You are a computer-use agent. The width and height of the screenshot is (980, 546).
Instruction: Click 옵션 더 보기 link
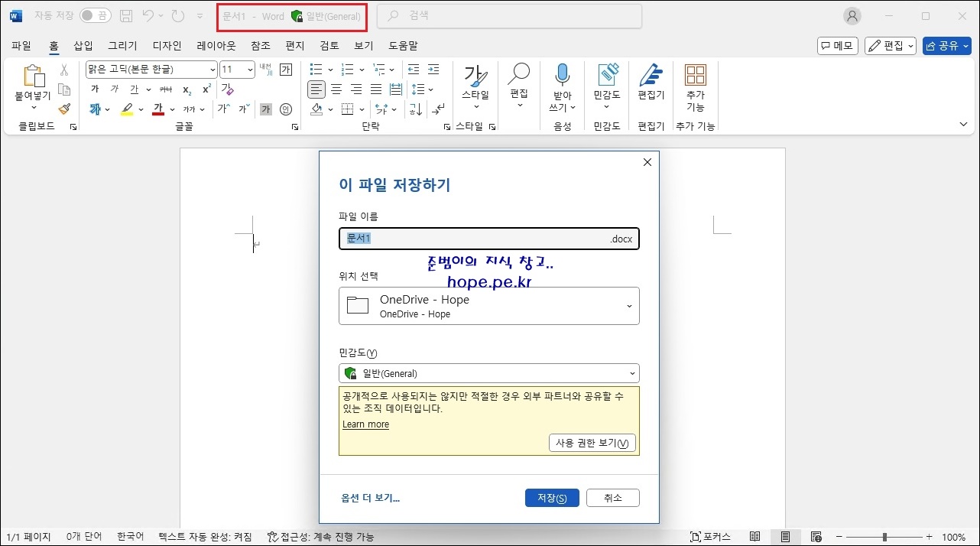tap(371, 498)
